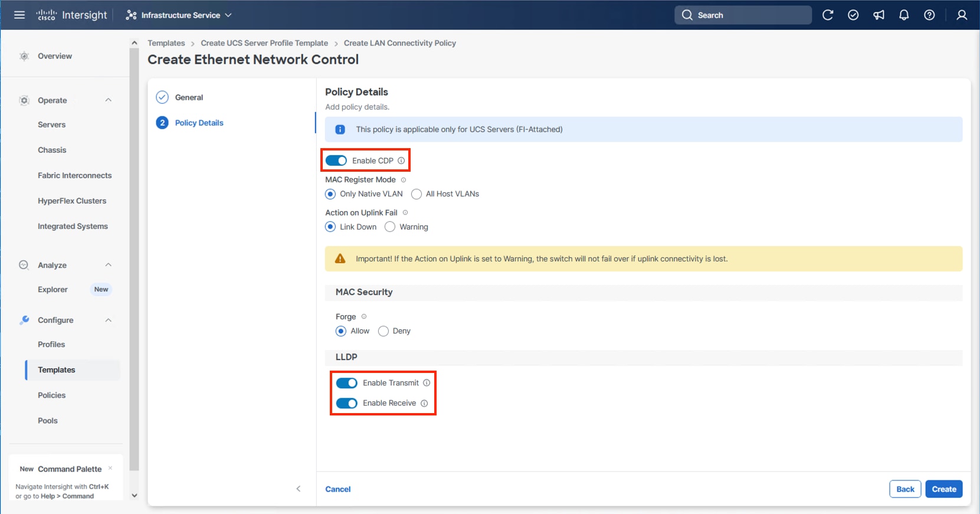980x514 pixels.
Task: Select the Policy Details wizard step
Action: coord(190,123)
